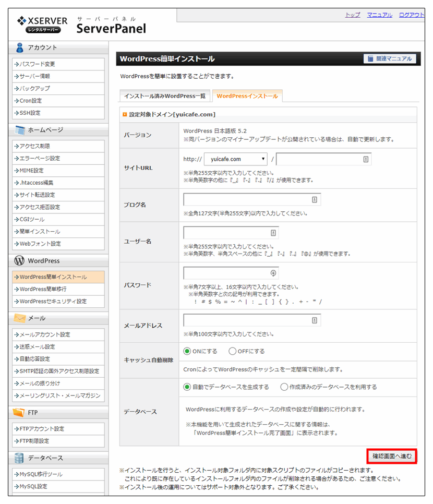
Task: Open WordPressセキュリティ設定 menu item
Action: point(58,302)
